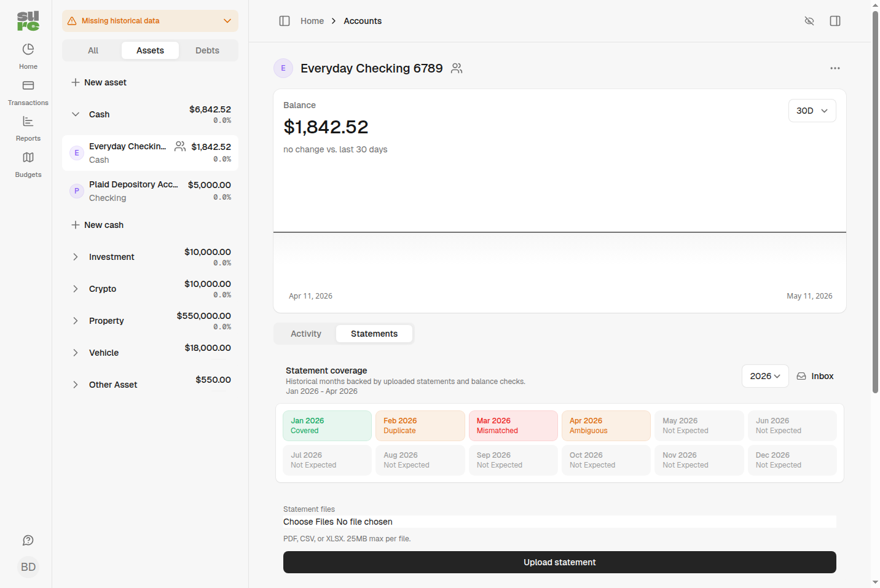Open the Reports section icon
This screenshot has height=588, width=880.
tap(28, 122)
